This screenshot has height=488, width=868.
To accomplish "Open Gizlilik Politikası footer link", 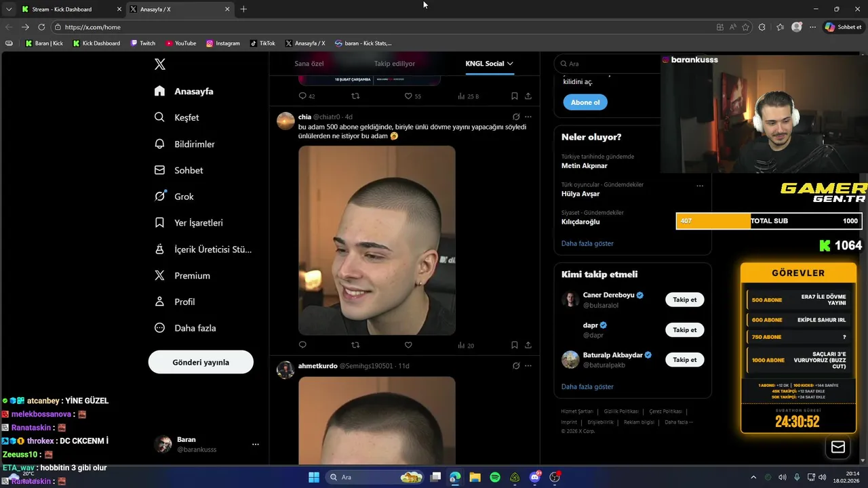I will click(x=621, y=411).
